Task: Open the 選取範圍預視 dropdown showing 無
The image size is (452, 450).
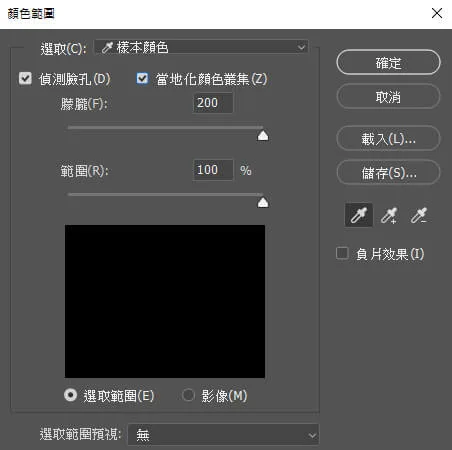Action: (223, 434)
